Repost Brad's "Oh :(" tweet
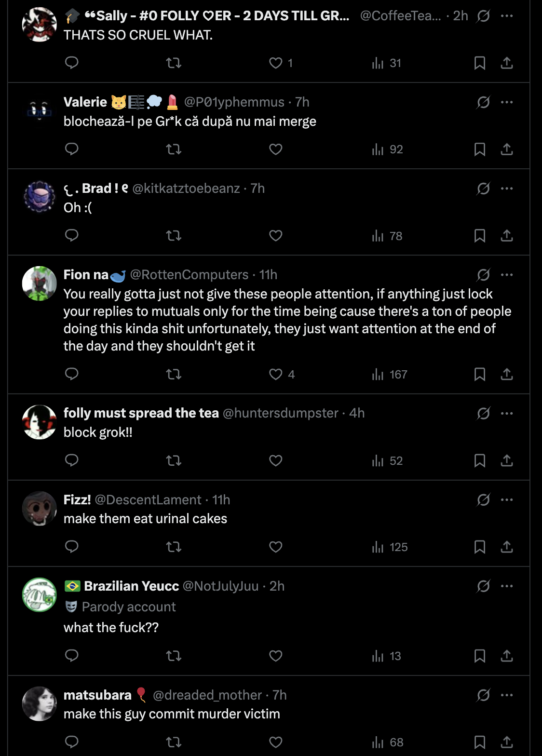 tap(174, 236)
